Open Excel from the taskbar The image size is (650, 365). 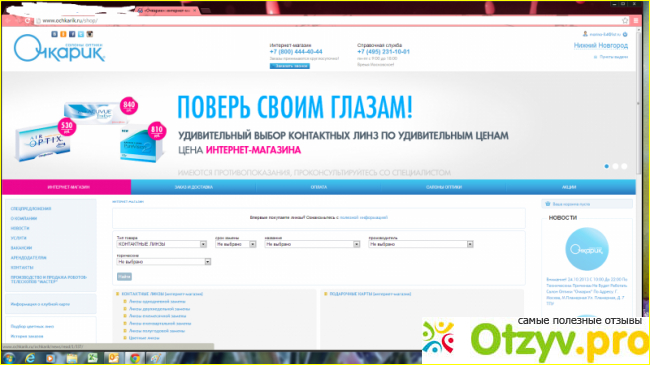pyautogui.click(x=92, y=358)
